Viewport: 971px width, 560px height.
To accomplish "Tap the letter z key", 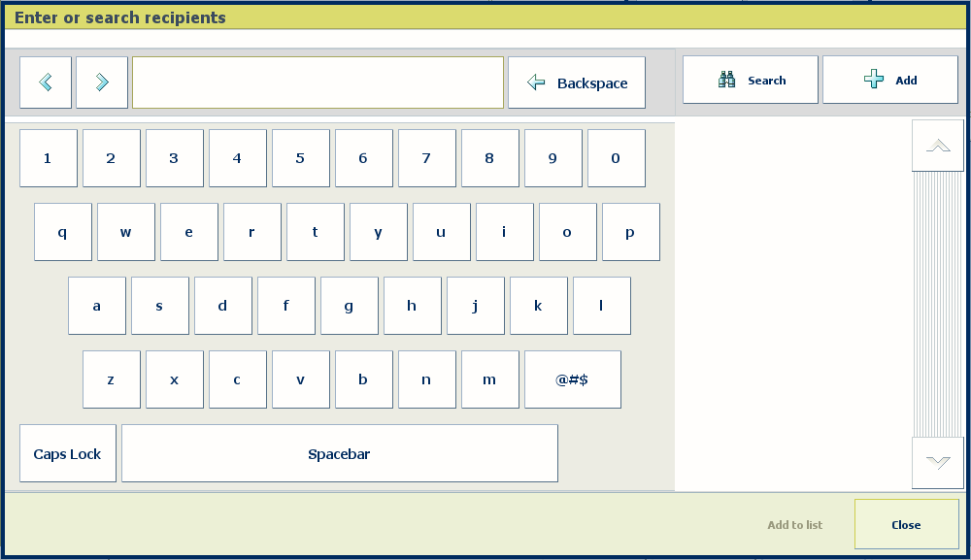I will coord(111,379).
